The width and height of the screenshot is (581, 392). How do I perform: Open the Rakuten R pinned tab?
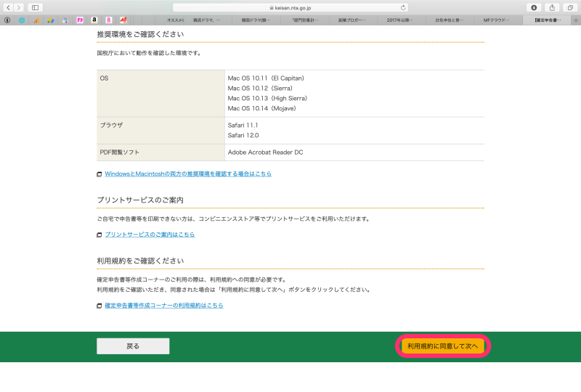(108, 20)
